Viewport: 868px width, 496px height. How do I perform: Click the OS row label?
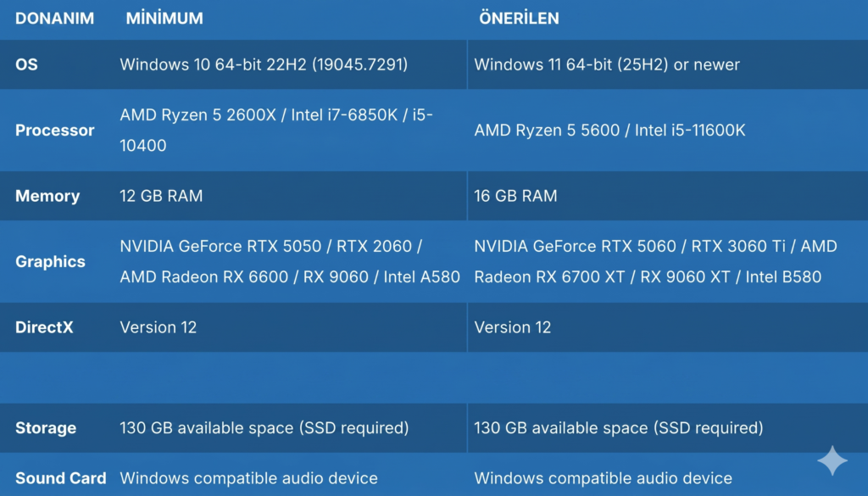coord(26,64)
